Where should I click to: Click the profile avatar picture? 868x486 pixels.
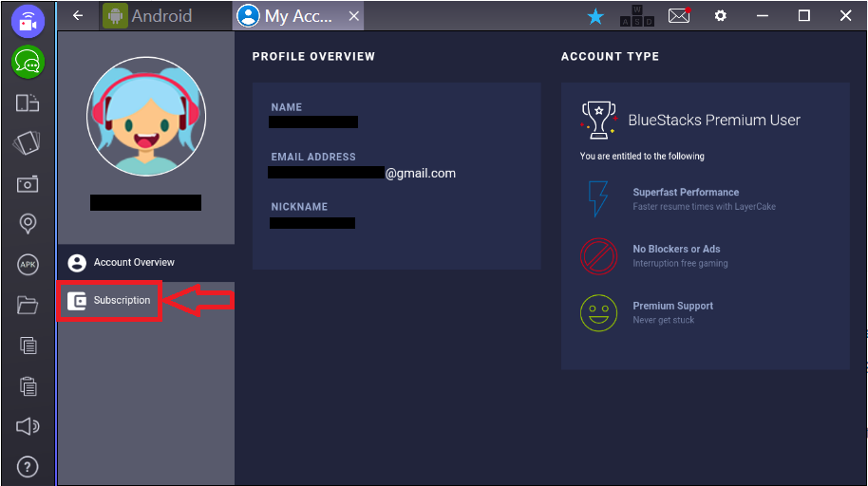coord(146,116)
